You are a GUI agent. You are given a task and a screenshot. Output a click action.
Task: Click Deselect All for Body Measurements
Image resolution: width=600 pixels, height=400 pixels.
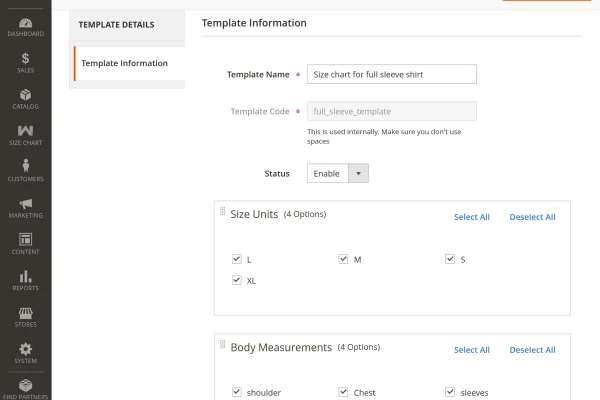tap(532, 350)
